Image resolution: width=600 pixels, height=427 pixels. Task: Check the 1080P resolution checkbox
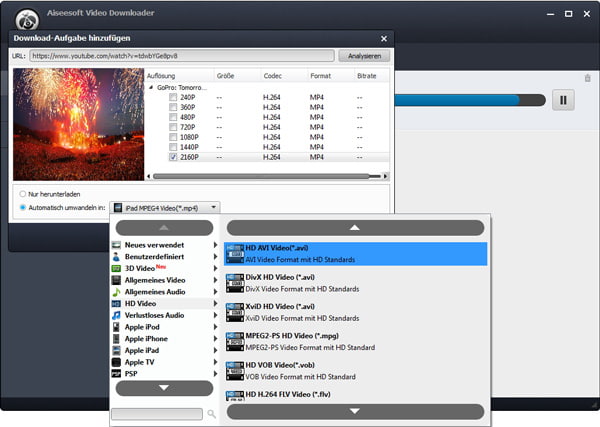tap(173, 137)
